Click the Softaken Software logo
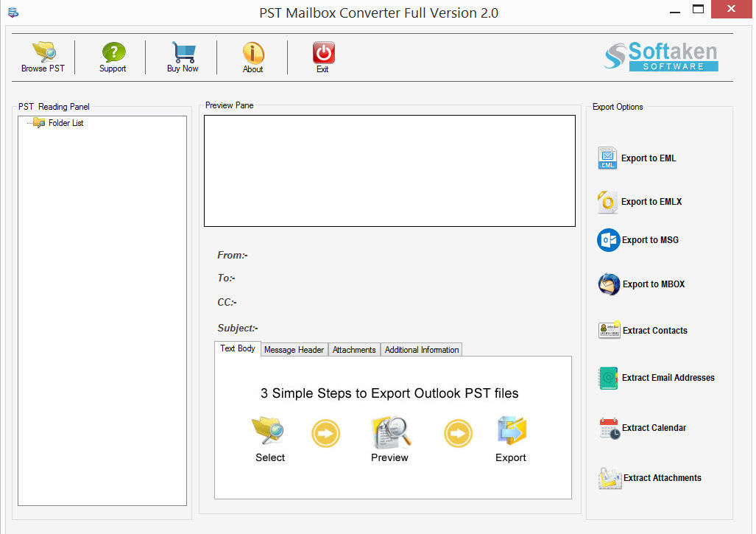The height and width of the screenshot is (534, 756). [660, 56]
